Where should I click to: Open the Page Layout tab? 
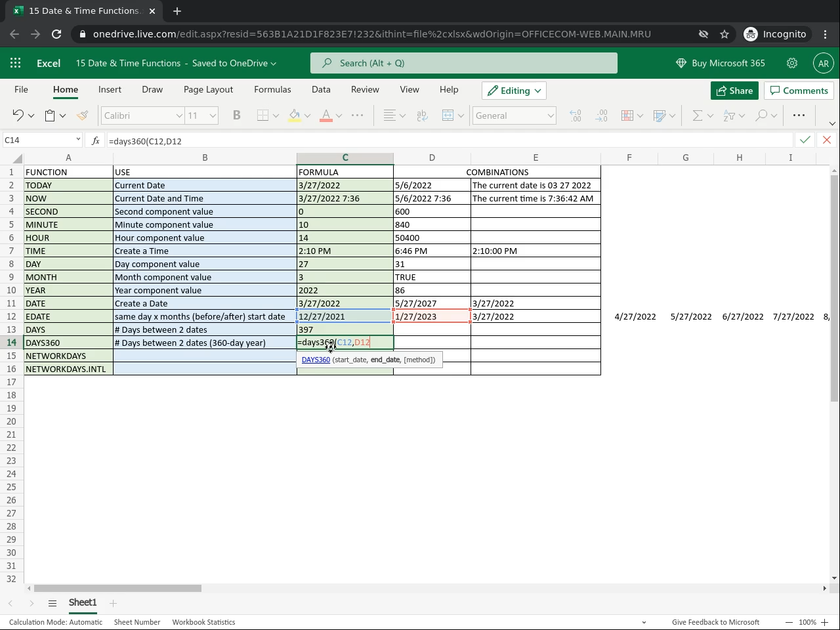tap(208, 89)
